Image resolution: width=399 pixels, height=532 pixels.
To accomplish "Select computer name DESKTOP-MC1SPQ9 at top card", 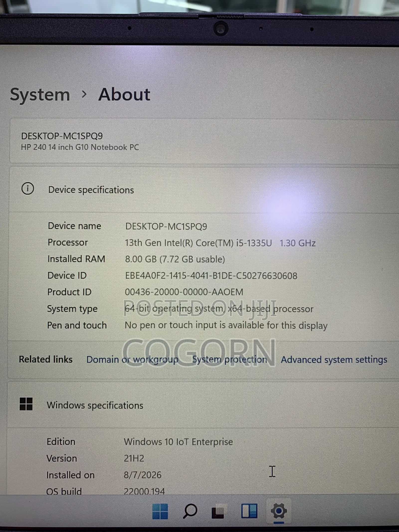I will pos(62,136).
